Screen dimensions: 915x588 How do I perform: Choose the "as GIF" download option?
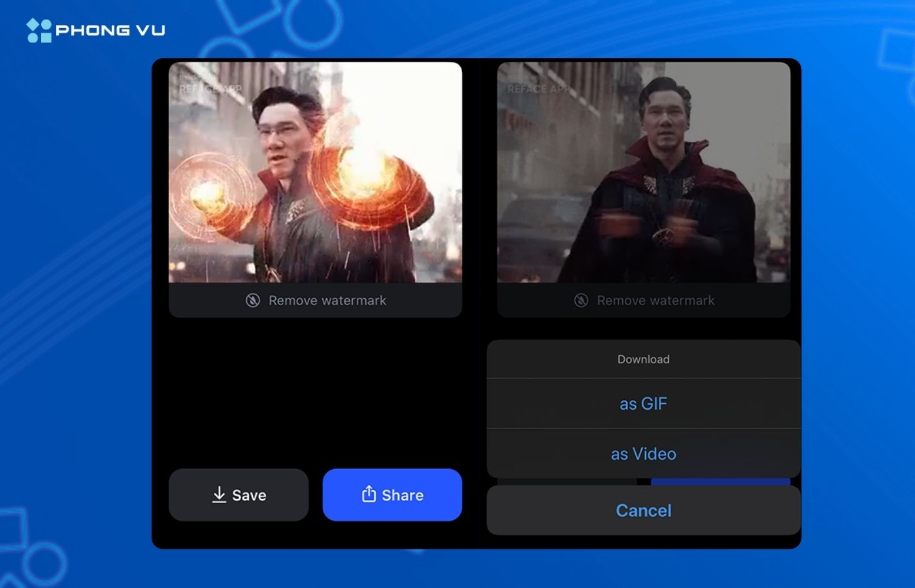[x=644, y=404]
